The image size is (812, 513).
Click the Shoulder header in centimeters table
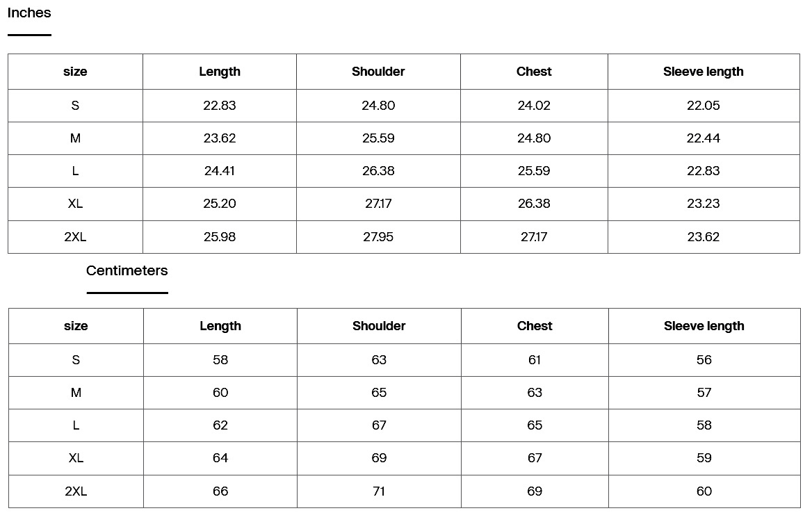pyautogui.click(x=379, y=326)
